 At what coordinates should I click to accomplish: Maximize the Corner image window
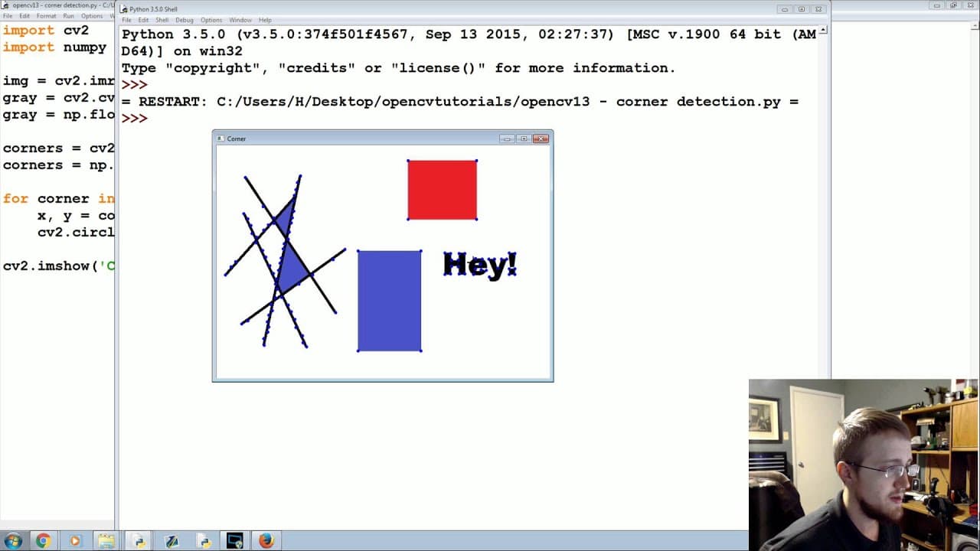524,139
